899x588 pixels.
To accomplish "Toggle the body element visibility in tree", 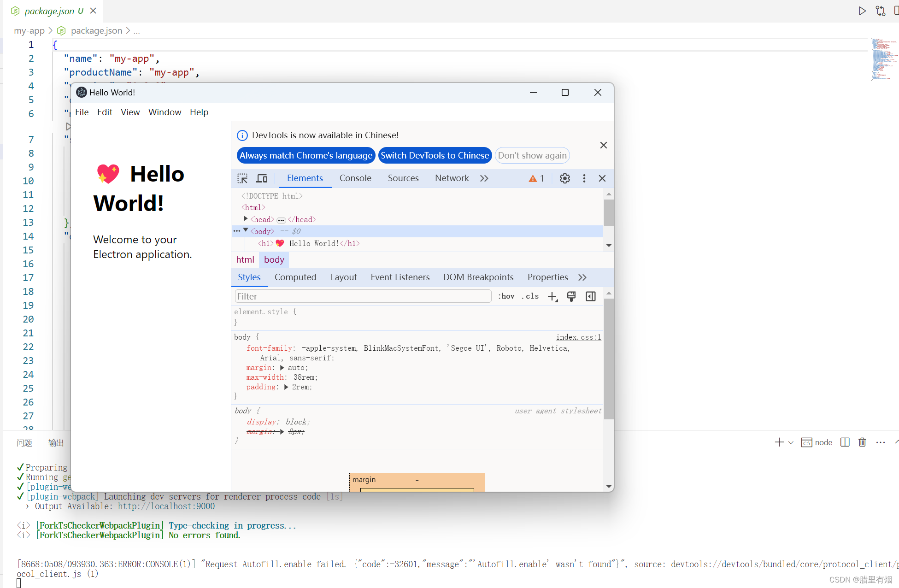I will point(246,230).
